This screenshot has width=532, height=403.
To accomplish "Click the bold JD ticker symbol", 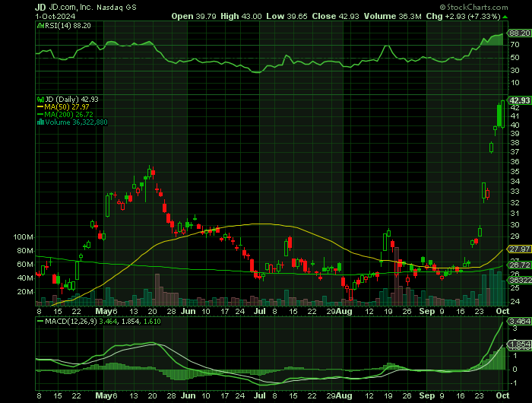I will (x=40, y=7).
